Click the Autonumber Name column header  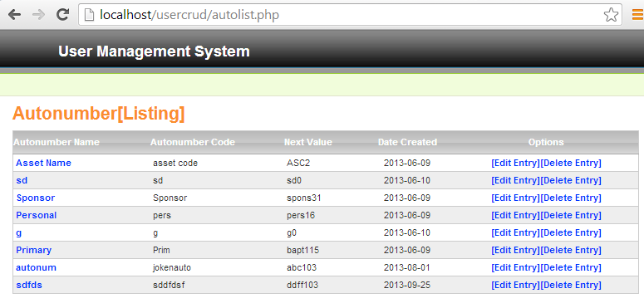[57, 142]
